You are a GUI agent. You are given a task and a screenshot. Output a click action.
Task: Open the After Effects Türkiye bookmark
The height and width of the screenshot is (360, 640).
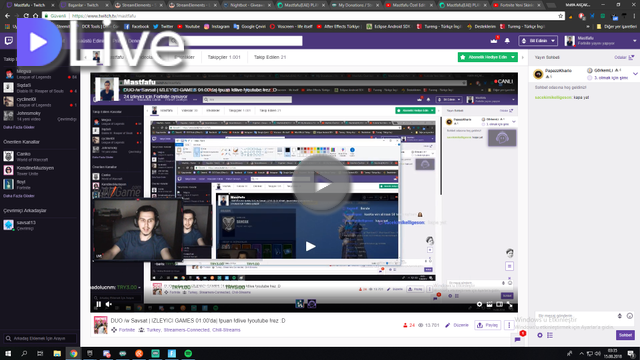(x=338, y=27)
